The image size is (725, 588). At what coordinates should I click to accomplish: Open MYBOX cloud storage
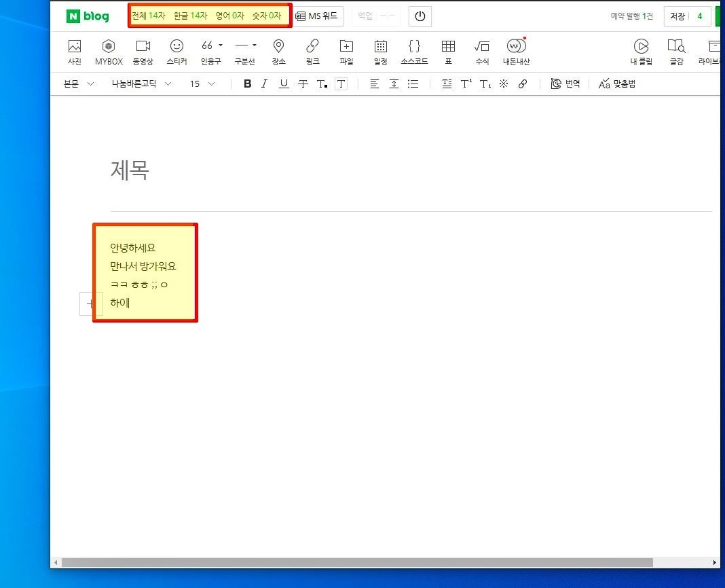tap(109, 52)
